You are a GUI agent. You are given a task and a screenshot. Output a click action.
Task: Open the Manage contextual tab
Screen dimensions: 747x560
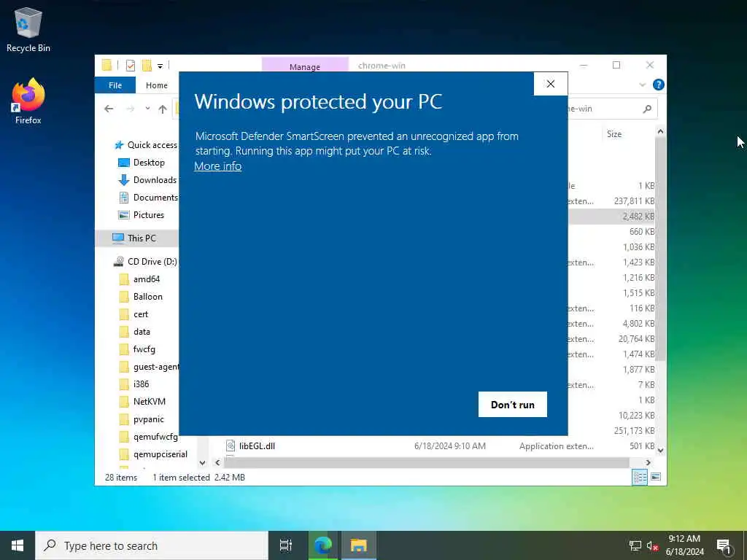pos(305,66)
